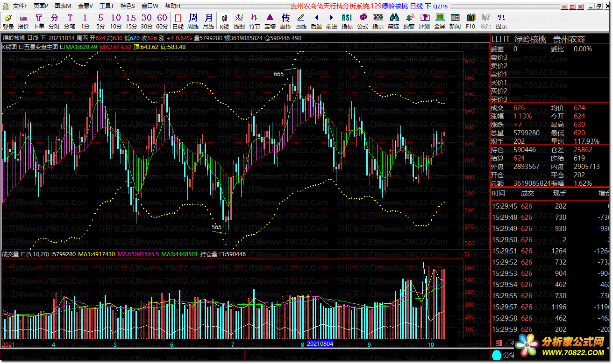Screen dimensions: 613x364
Task: Click the 外盘 value 2893567
Action: [x=527, y=167]
